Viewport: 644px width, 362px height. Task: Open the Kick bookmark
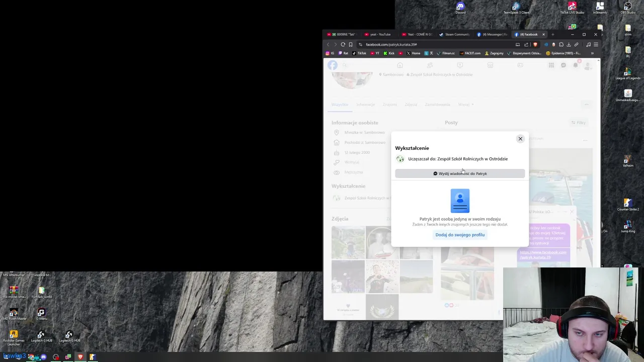point(389,53)
